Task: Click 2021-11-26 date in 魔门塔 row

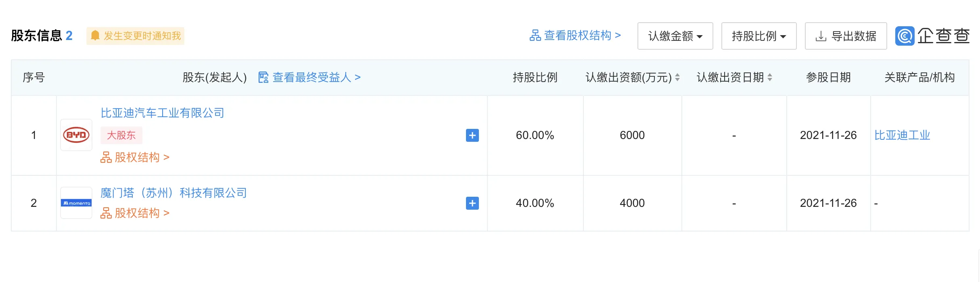Action: [x=828, y=203]
